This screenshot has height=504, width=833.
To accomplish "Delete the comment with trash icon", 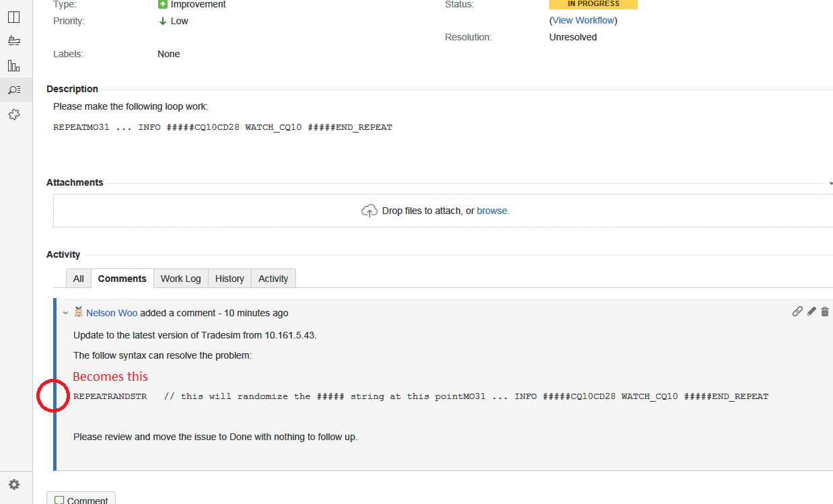I will click(x=825, y=312).
